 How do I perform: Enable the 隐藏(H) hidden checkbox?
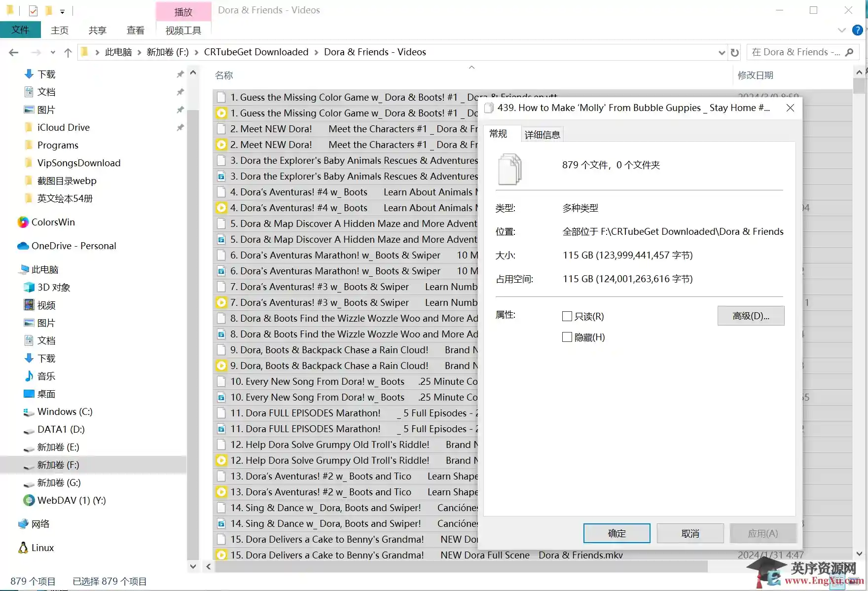click(x=567, y=337)
